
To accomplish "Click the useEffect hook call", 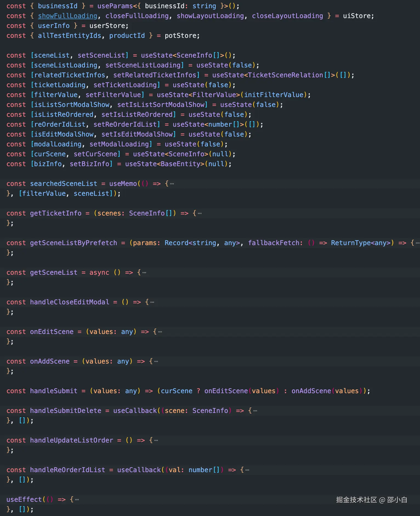I will (x=24, y=500).
